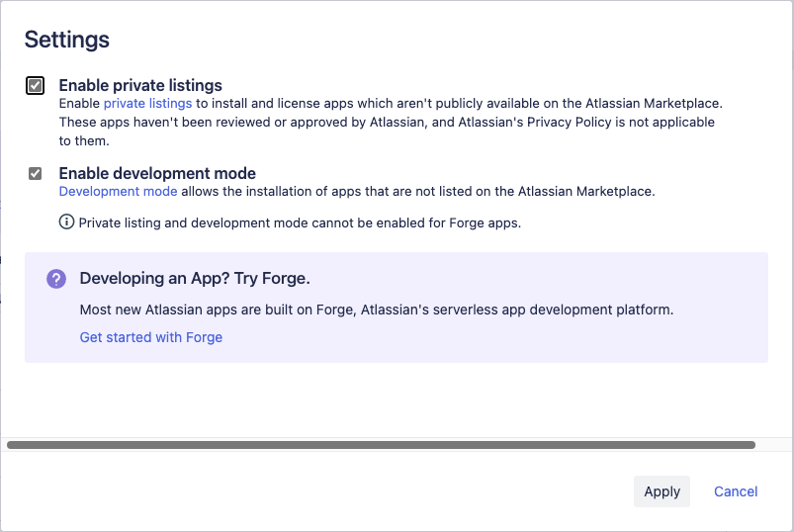Open the Development mode documentation link
Image resolution: width=794 pixels, height=532 pixels.
coord(118,191)
